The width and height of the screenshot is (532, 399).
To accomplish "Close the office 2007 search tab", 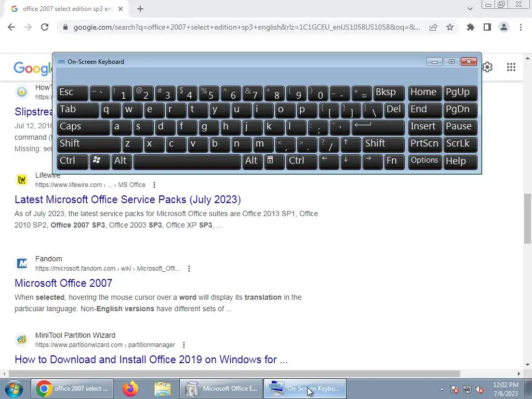I will 121,9.
